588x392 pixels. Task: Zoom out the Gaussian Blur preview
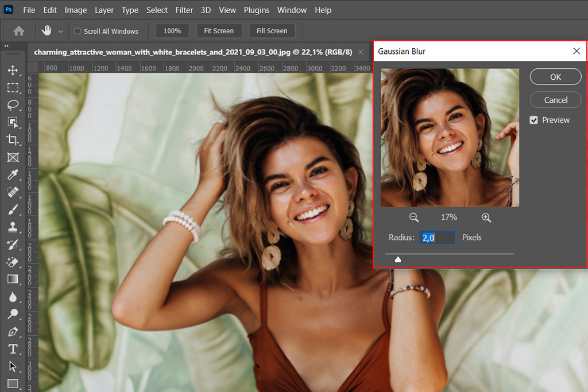[413, 218]
